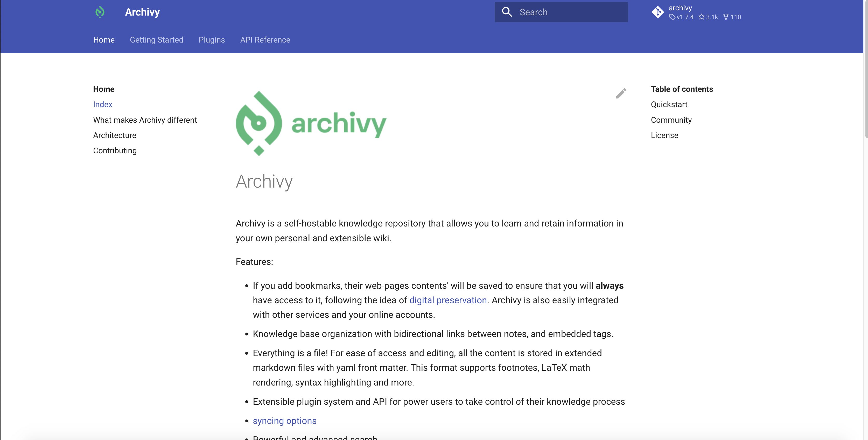This screenshot has height=440, width=868.
Task: Expand the Index sidebar item
Action: pyautogui.click(x=103, y=104)
